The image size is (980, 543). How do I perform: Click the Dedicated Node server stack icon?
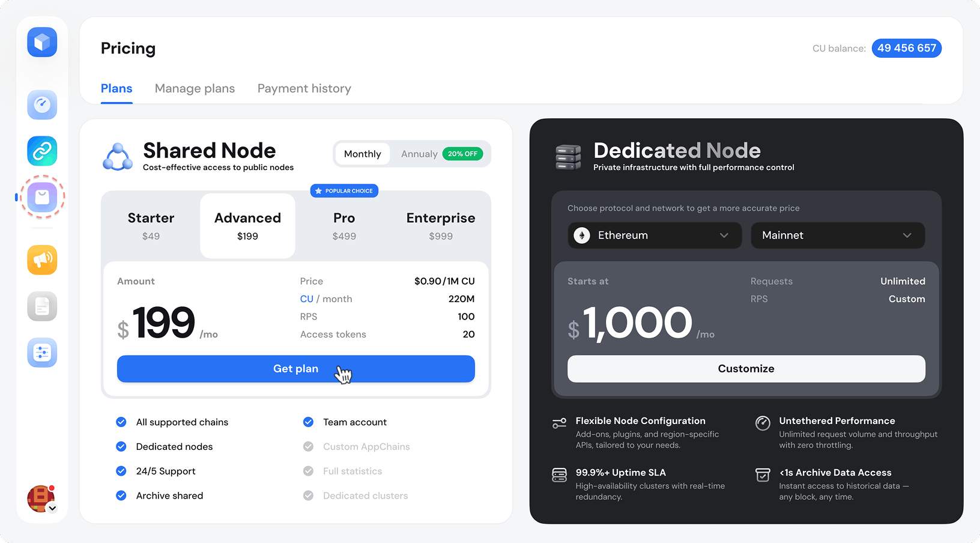568,157
